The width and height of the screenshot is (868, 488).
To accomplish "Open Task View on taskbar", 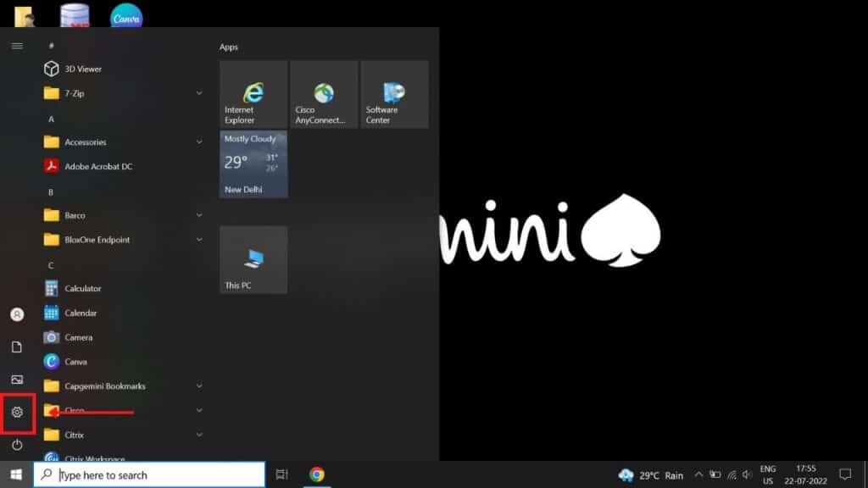I will (x=281, y=474).
